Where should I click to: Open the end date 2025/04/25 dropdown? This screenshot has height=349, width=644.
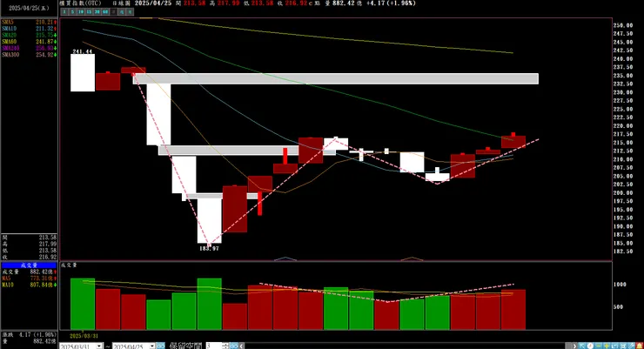point(152,346)
